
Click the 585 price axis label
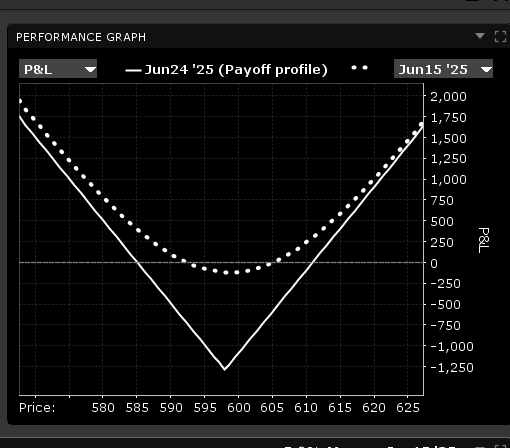pos(137,408)
